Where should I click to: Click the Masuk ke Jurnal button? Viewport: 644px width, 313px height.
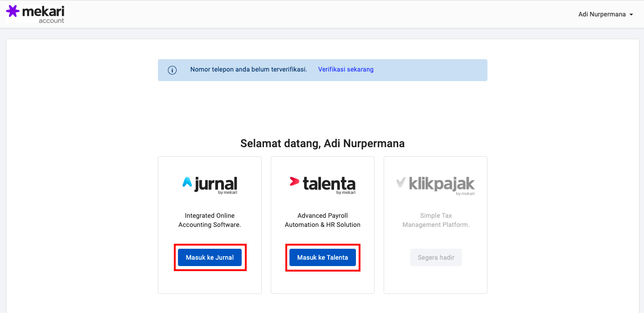pos(210,257)
